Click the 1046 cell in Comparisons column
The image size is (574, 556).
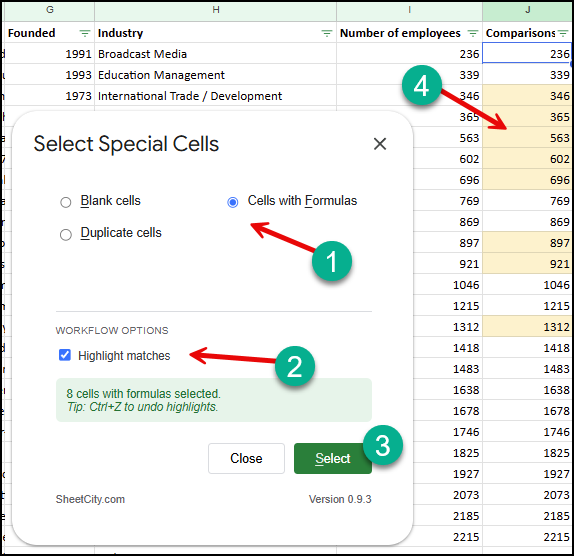pyautogui.click(x=527, y=285)
